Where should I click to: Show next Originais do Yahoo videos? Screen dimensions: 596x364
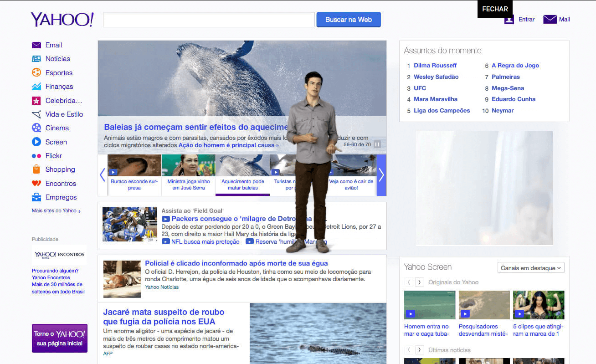(420, 282)
